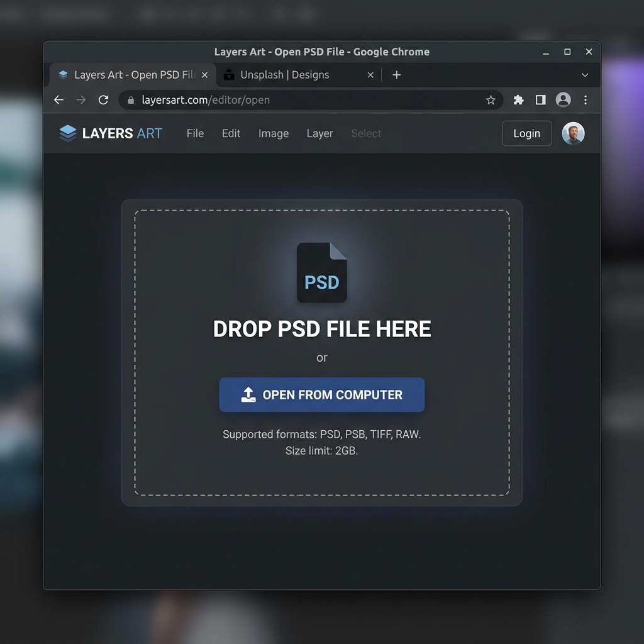Click the PSD file icon
Viewport: 644px width, 644px height.
tap(322, 273)
